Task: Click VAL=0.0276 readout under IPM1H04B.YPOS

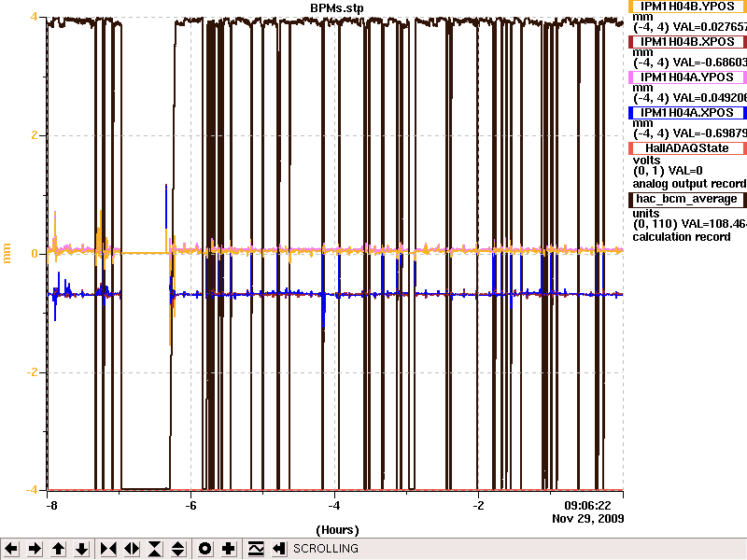Action: (x=710, y=27)
